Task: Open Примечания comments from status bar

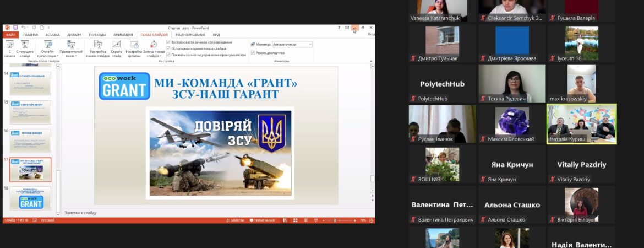Action: coord(263,220)
